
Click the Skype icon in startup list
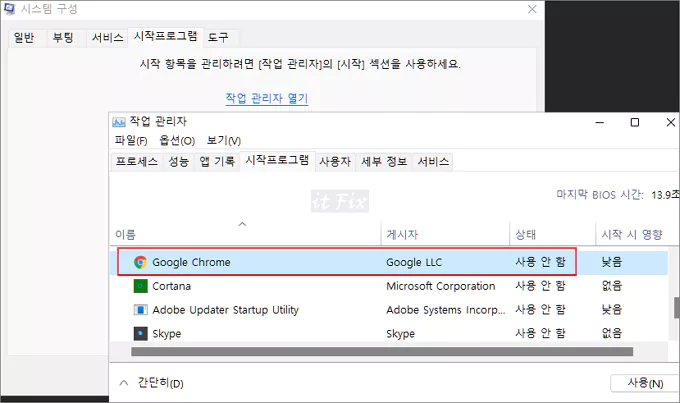[x=140, y=333]
